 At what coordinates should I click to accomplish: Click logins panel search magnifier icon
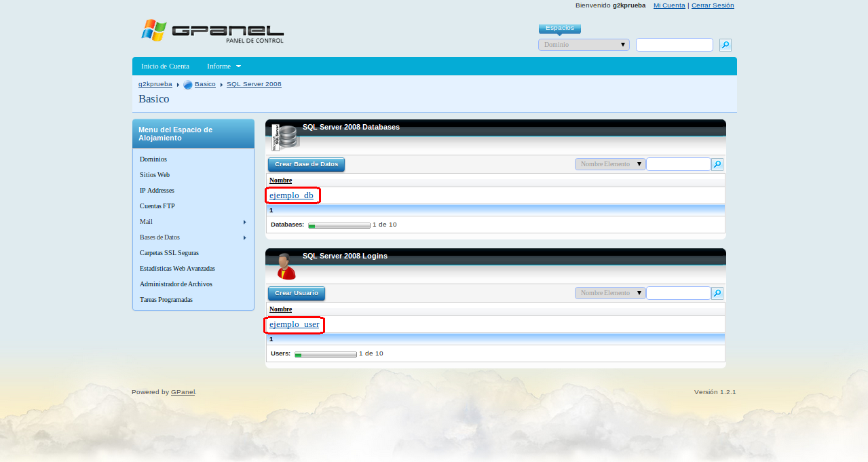(717, 293)
